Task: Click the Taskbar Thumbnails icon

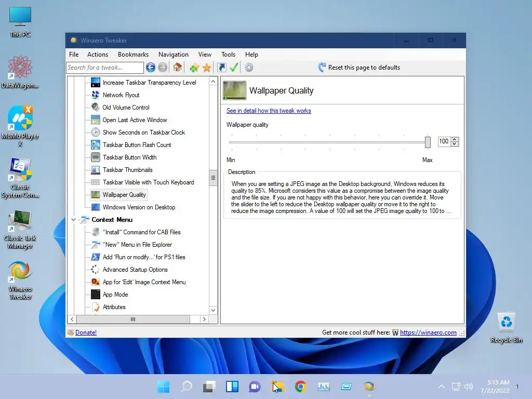Action: pos(96,170)
